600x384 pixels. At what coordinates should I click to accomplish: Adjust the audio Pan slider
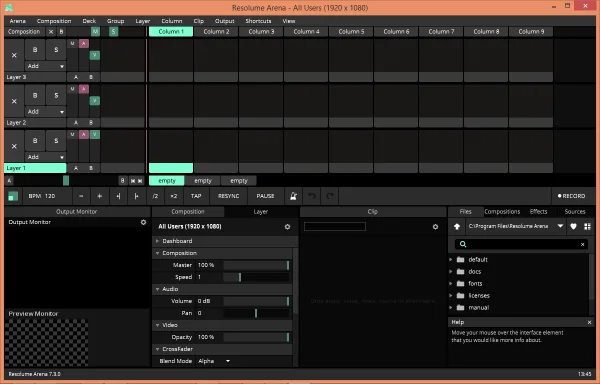click(256, 313)
